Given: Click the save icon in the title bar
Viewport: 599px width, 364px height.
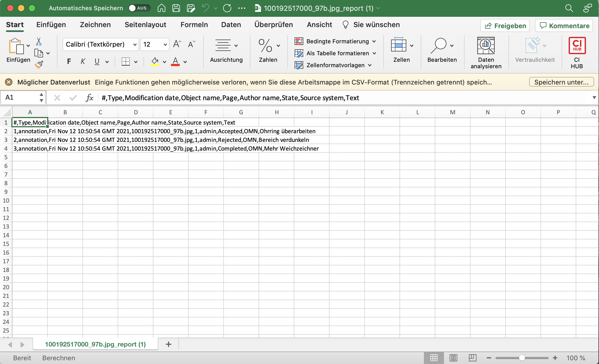Looking at the screenshot, I should [176, 8].
